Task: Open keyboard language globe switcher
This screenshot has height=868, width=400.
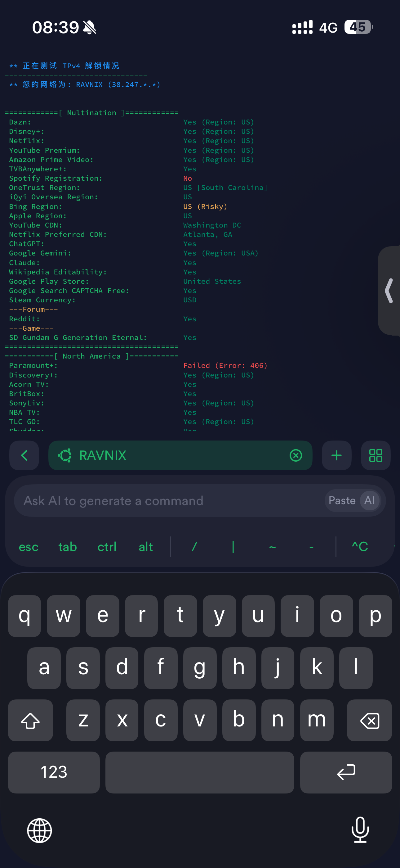Action: (40, 830)
